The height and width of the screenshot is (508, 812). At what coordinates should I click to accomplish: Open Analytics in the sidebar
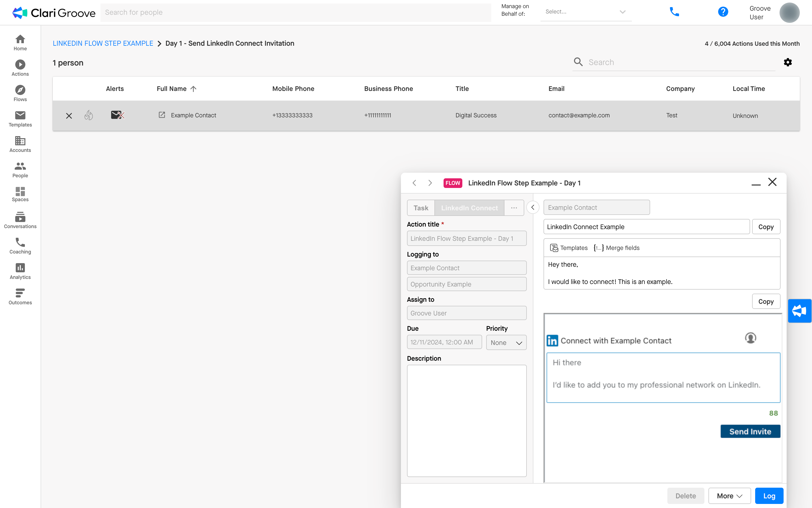tap(20, 272)
